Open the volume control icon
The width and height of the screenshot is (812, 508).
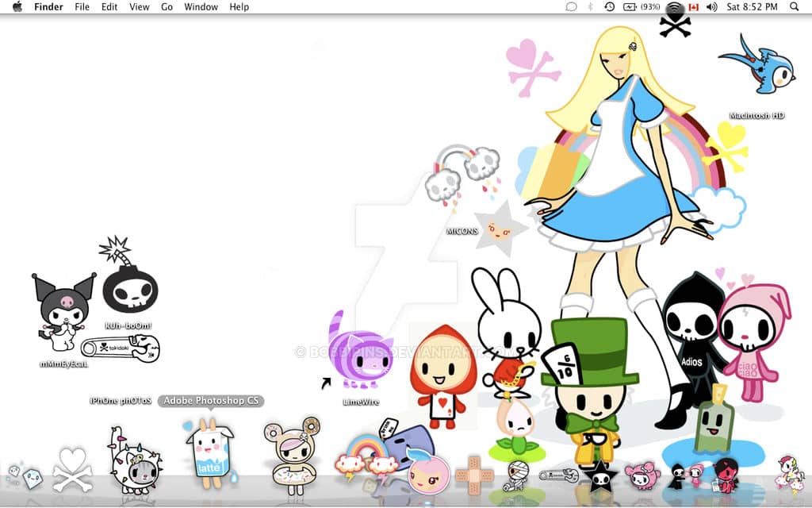712,6
